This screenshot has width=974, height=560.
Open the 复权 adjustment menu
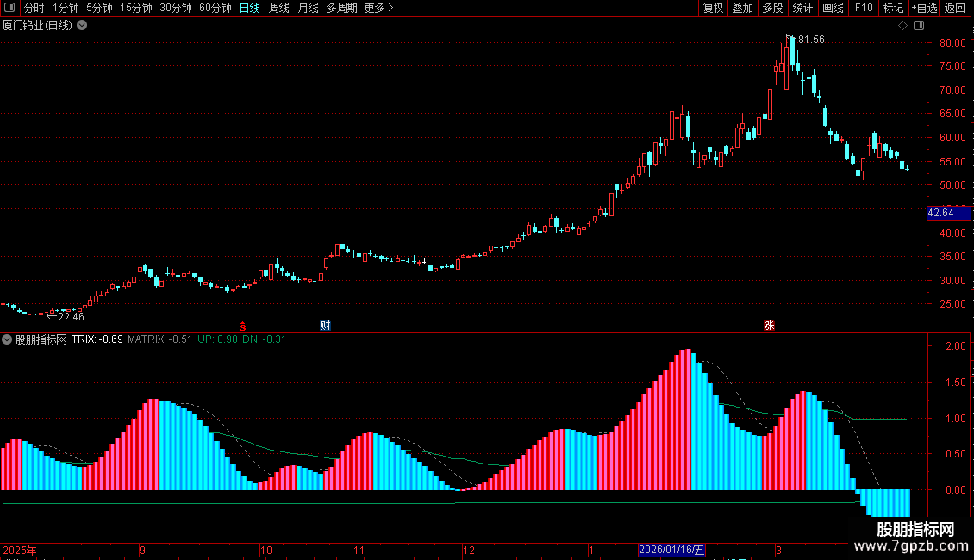click(x=713, y=8)
